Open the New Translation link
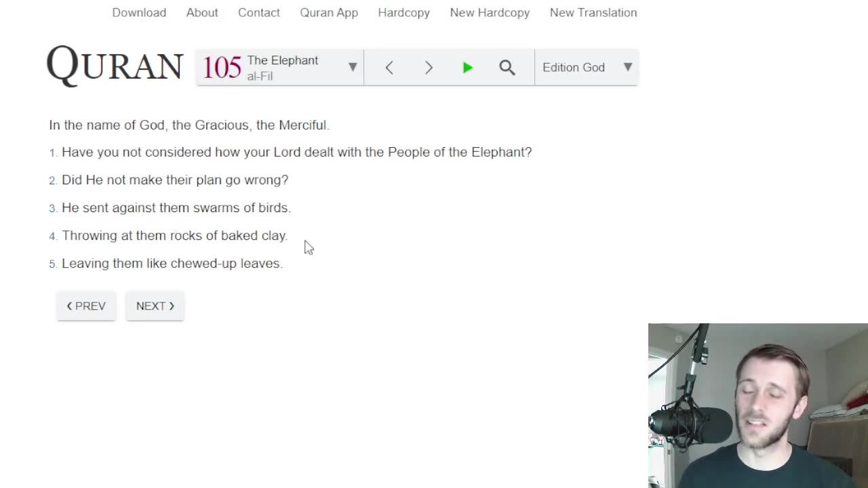868x488 pixels. tap(593, 12)
